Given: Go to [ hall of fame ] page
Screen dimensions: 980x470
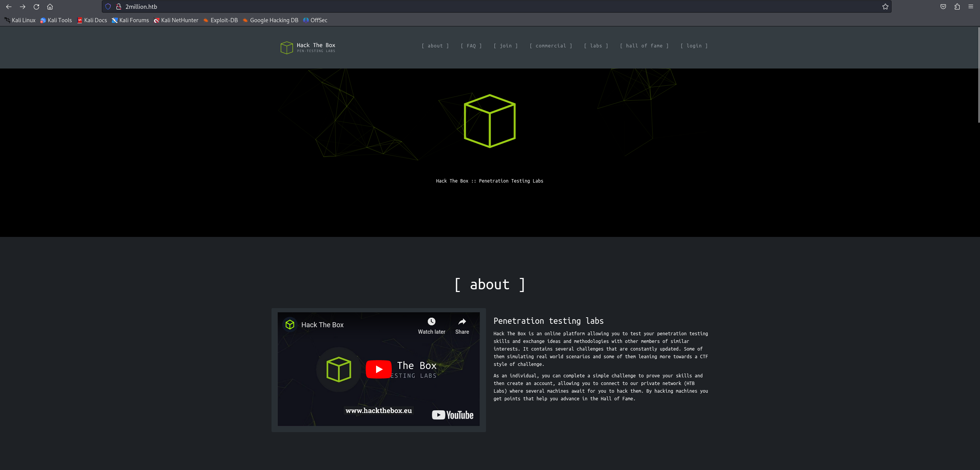Looking at the screenshot, I should 644,46.
